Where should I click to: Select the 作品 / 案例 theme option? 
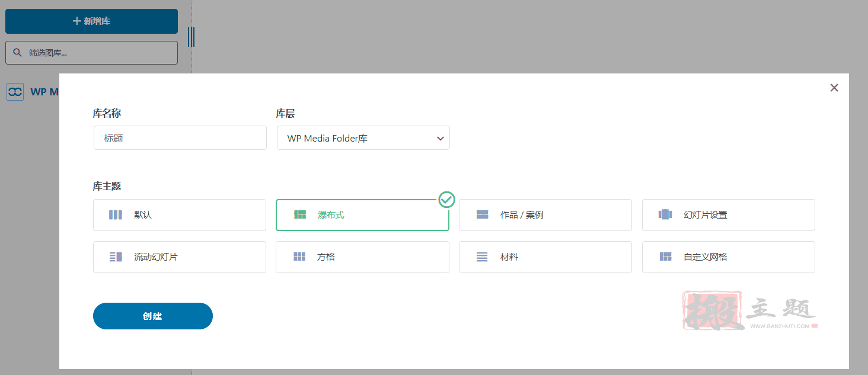[545, 215]
